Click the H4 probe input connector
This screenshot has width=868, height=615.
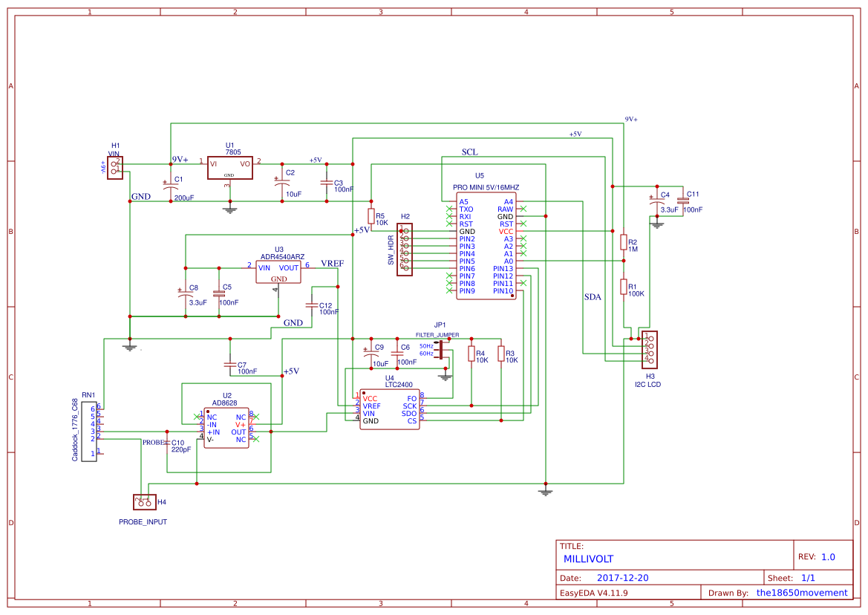click(x=145, y=502)
